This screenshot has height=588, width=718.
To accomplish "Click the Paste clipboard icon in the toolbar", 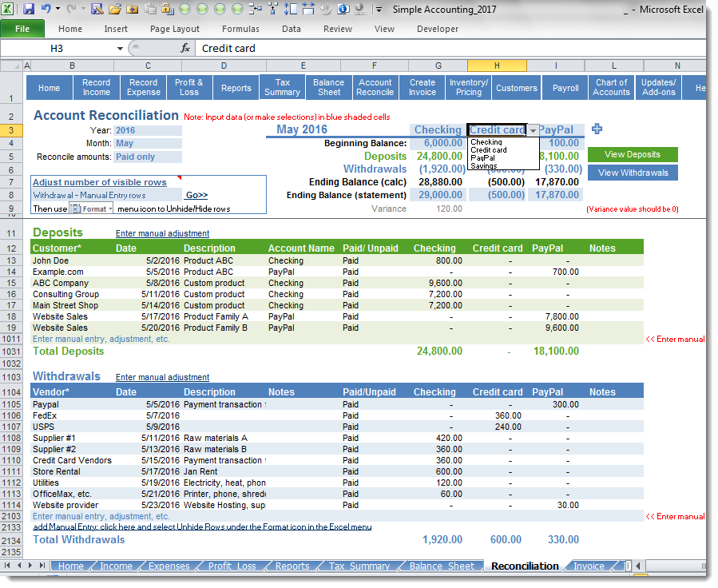I will point(150,9).
